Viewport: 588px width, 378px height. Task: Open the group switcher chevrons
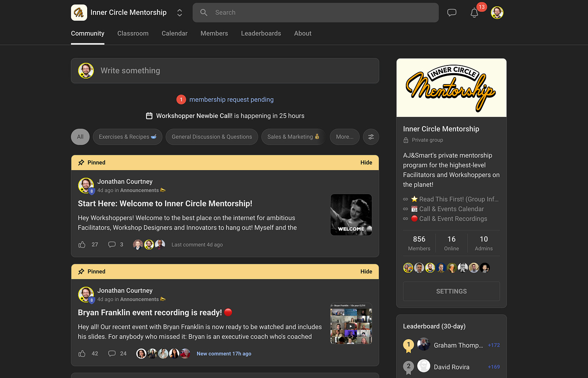pos(180,13)
